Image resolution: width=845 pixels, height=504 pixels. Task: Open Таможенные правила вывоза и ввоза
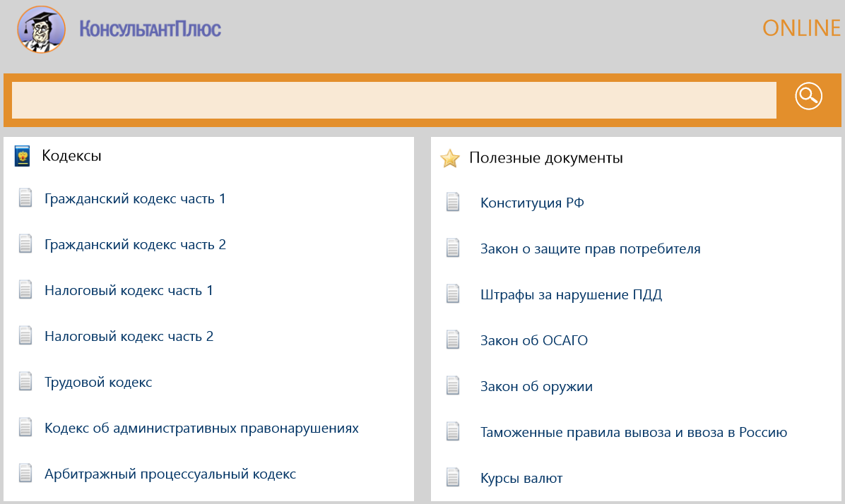click(x=633, y=433)
